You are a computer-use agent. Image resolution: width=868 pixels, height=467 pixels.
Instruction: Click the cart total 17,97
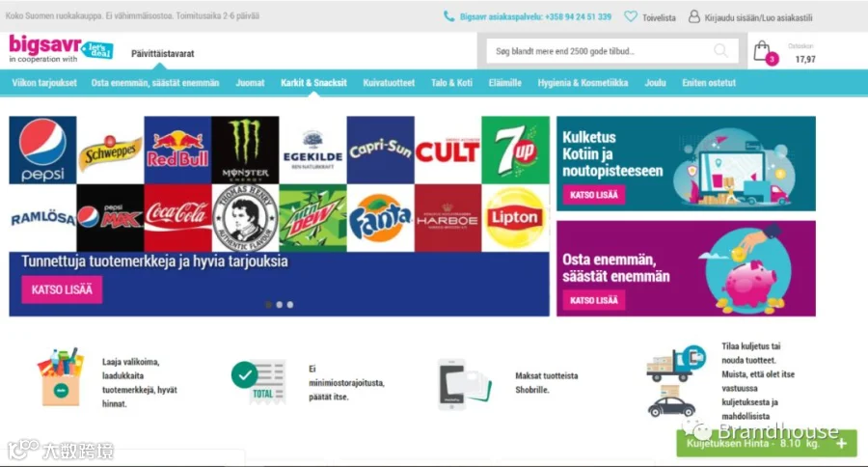[805, 59]
